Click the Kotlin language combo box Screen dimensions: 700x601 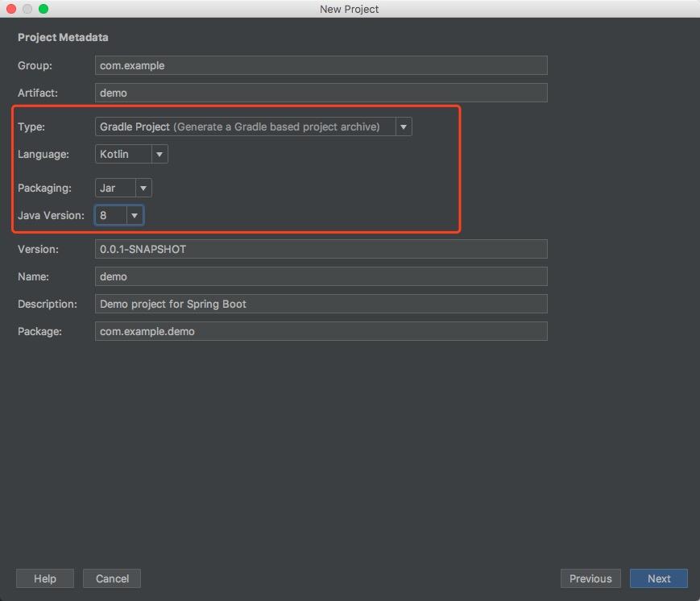click(122, 154)
